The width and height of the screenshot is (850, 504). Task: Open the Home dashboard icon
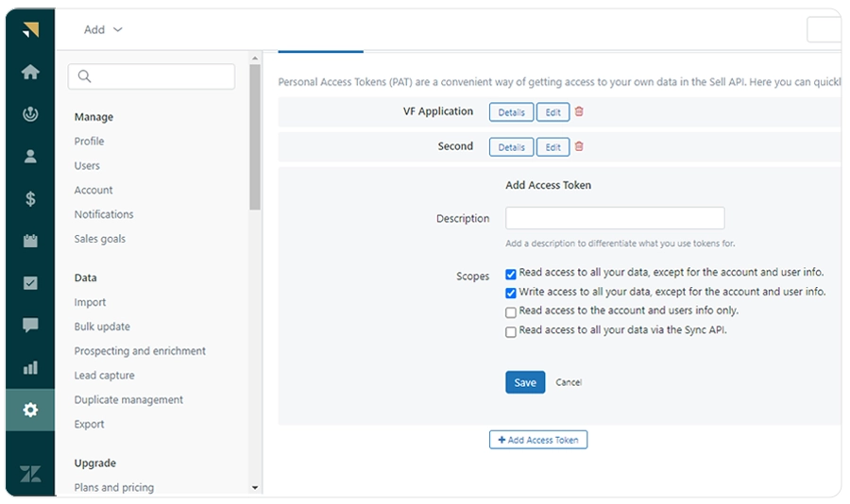[30, 72]
